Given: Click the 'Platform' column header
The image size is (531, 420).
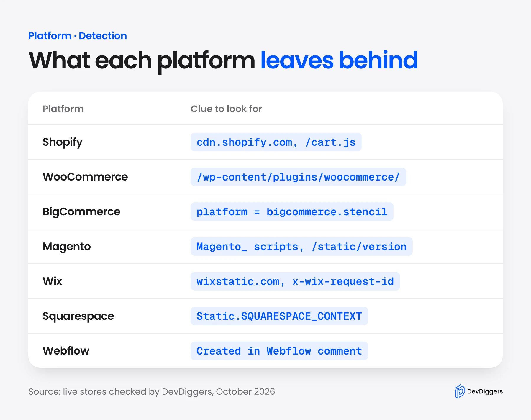Looking at the screenshot, I should tap(63, 109).
